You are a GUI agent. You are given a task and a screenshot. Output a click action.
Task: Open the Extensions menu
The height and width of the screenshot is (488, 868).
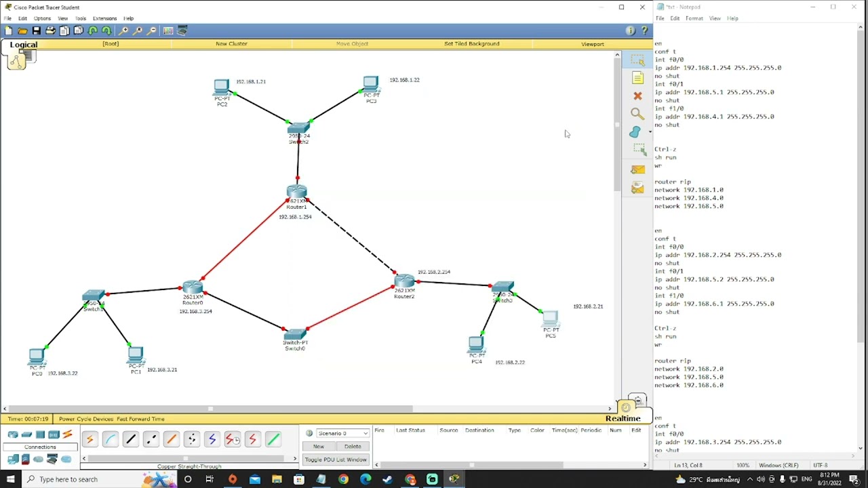point(104,18)
